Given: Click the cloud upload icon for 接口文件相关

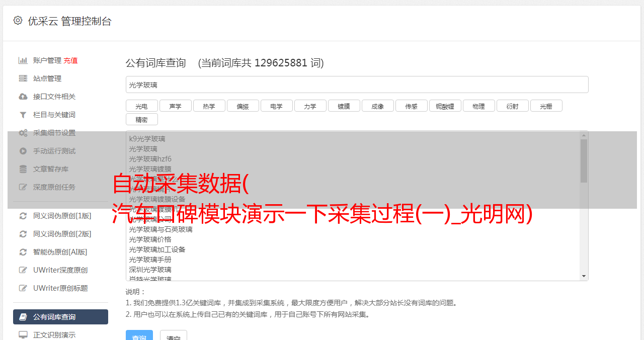Looking at the screenshot, I should pyautogui.click(x=23, y=97).
